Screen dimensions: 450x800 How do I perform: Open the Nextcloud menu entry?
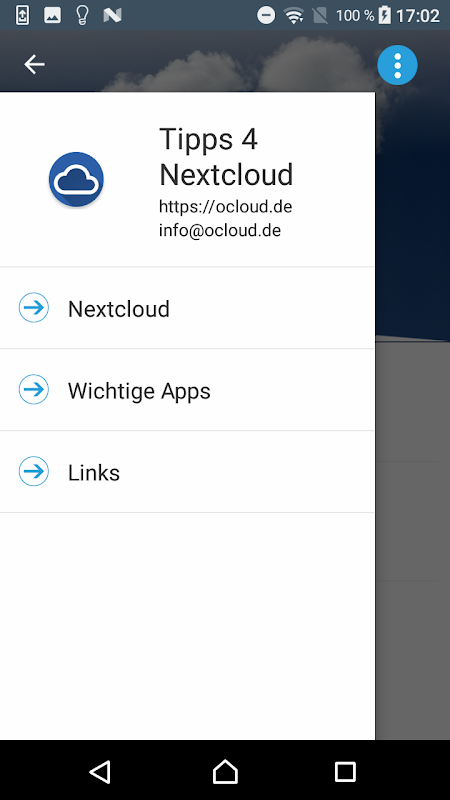tap(187, 308)
